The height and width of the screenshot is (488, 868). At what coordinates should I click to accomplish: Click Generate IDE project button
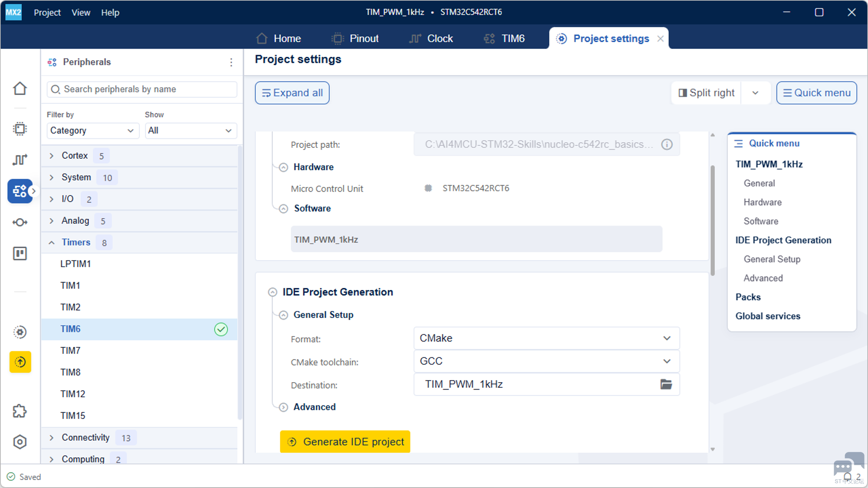point(345,442)
